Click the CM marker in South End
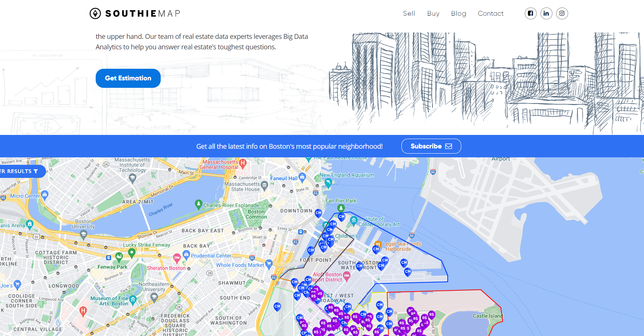644x336 pixels. click(x=277, y=307)
